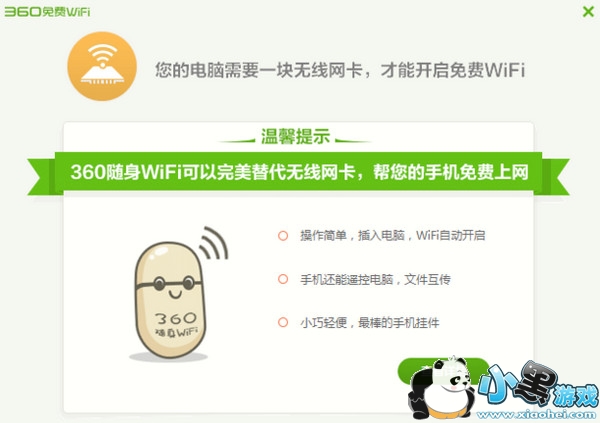Click the 温馨提示 heading
The height and width of the screenshot is (423, 600).
(295, 136)
